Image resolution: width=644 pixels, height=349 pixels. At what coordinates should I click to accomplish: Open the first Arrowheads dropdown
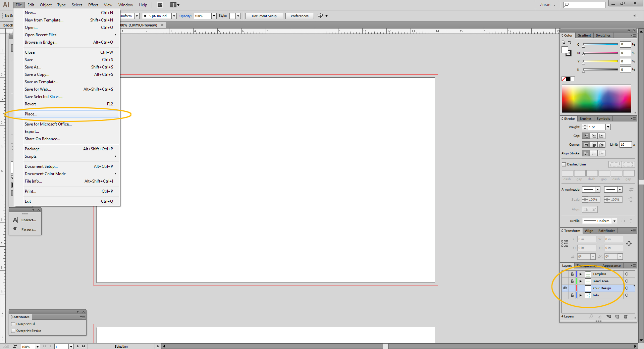coord(597,190)
